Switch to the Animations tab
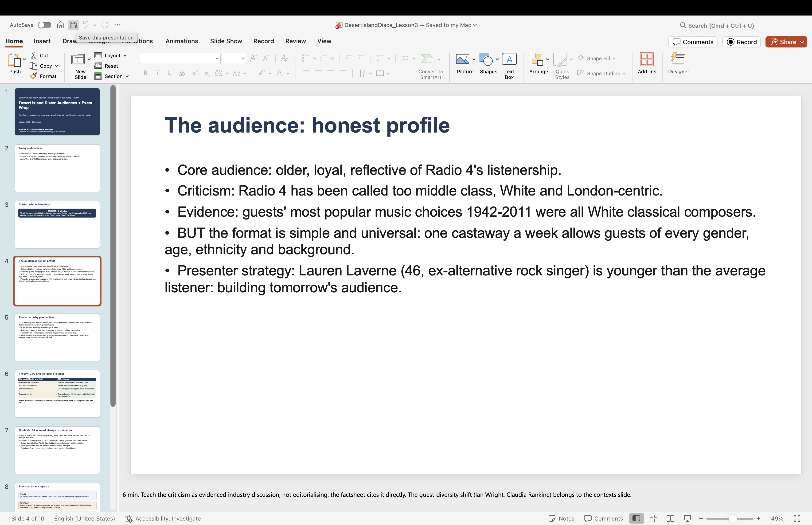The width and height of the screenshot is (812, 525). pyautogui.click(x=182, y=41)
